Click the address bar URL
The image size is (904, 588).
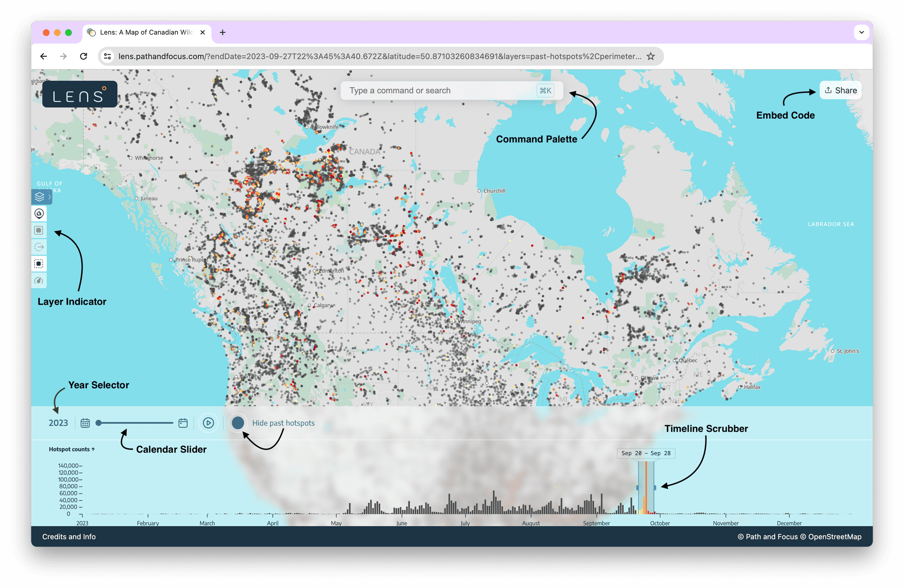coord(380,57)
